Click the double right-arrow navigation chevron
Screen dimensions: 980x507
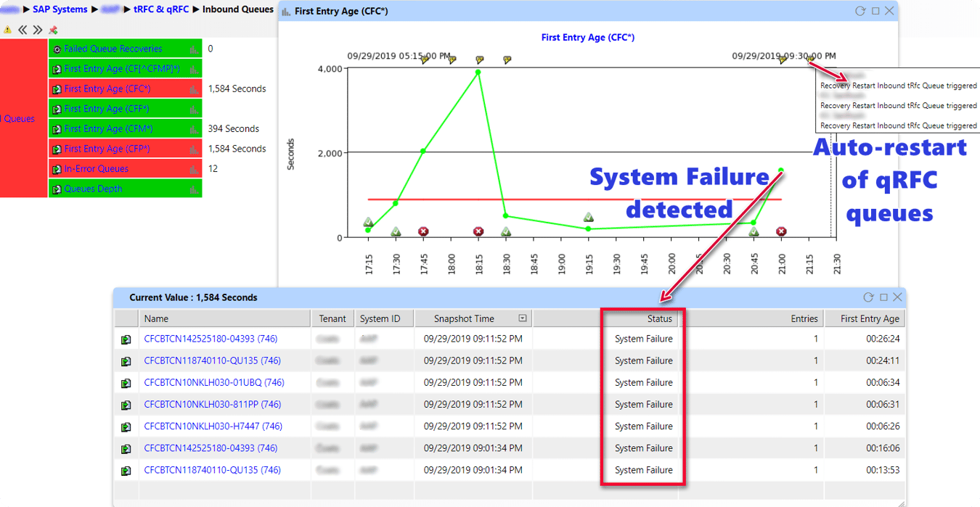(x=36, y=29)
